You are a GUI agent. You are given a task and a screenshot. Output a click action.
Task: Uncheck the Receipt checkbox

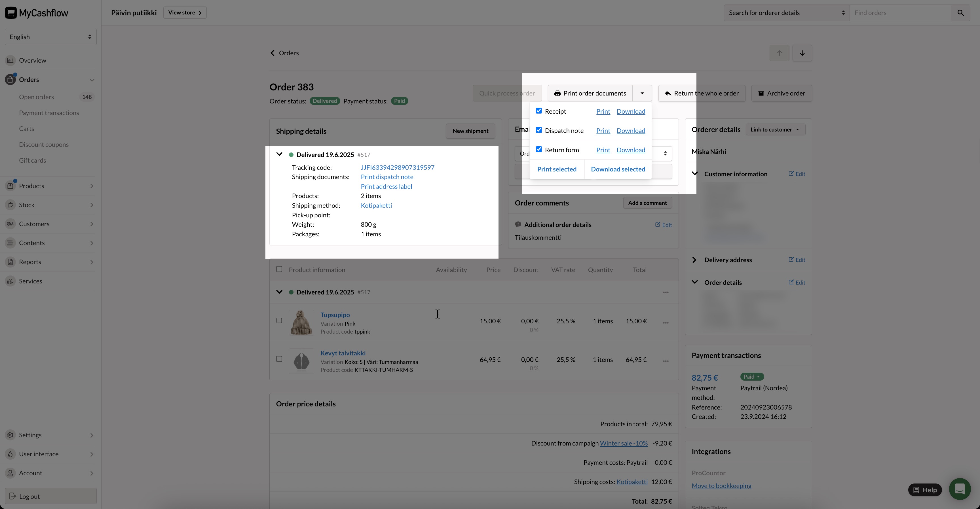(539, 111)
